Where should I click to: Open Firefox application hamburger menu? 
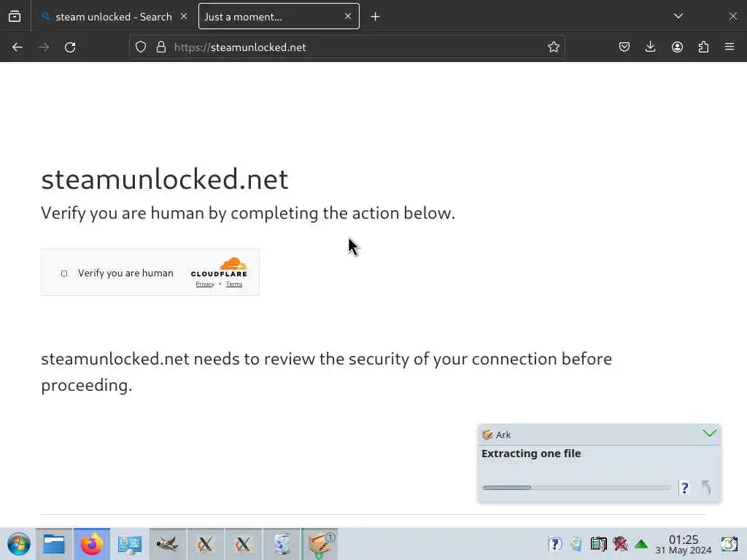click(x=729, y=47)
